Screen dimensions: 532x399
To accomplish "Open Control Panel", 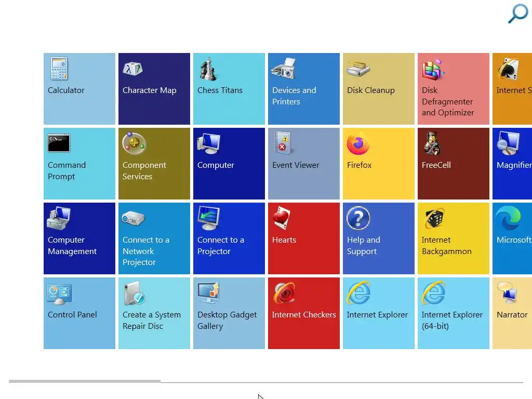I will click(x=79, y=313).
